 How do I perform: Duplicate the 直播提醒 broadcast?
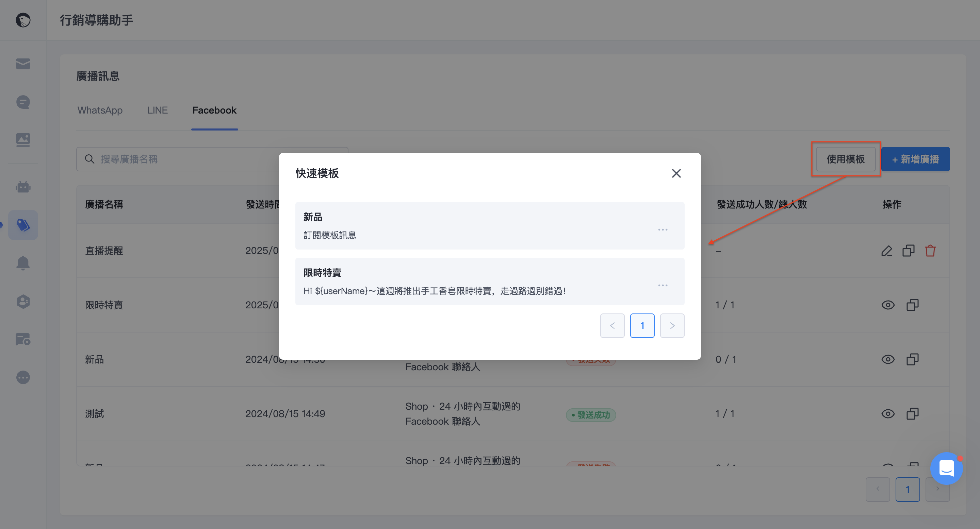coord(909,251)
